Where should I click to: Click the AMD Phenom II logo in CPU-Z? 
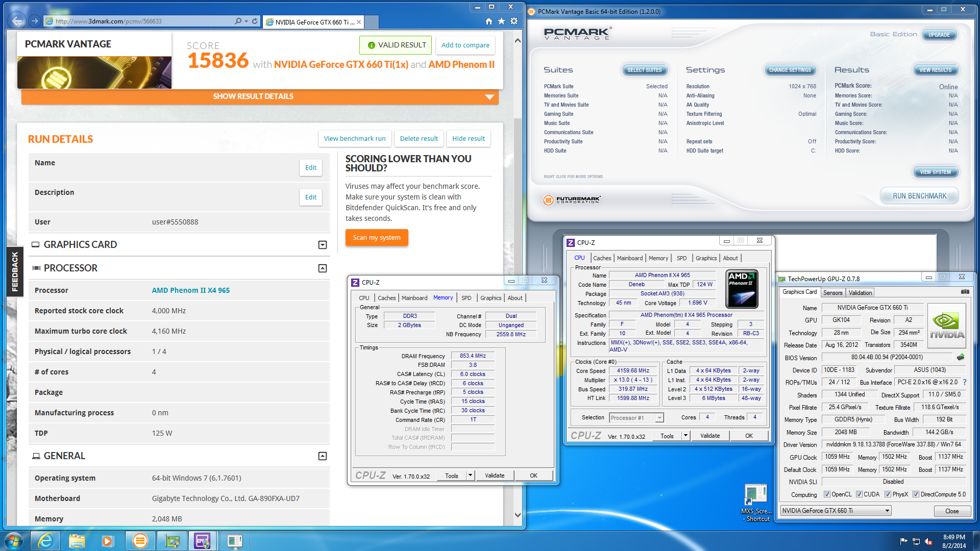pyautogui.click(x=742, y=289)
